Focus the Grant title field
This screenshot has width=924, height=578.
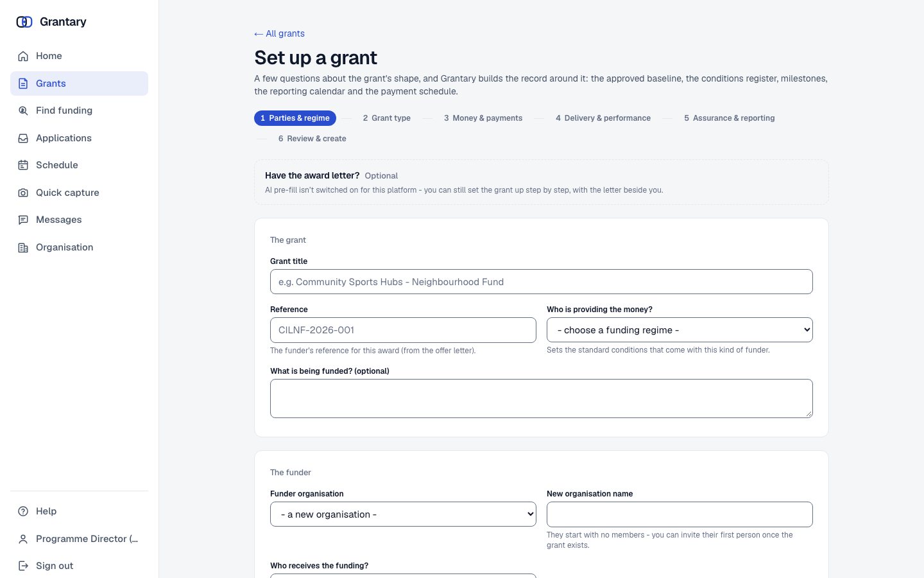click(x=542, y=282)
